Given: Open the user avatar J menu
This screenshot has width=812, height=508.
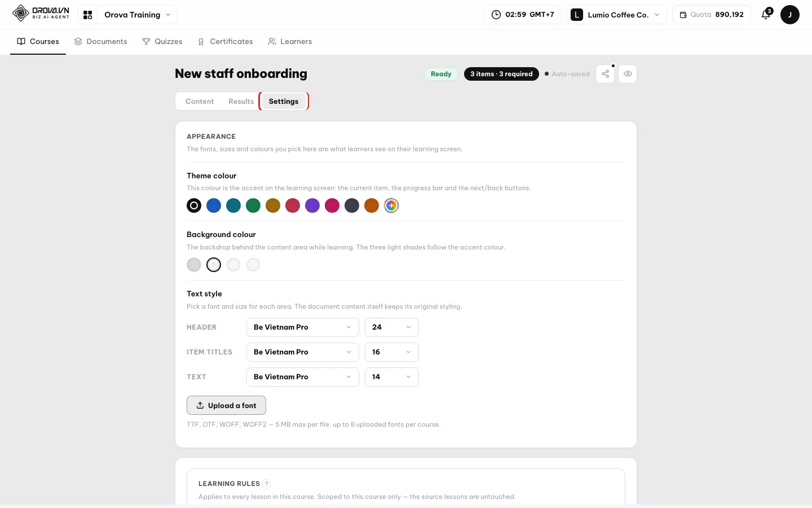Looking at the screenshot, I should pyautogui.click(x=790, y=15).
